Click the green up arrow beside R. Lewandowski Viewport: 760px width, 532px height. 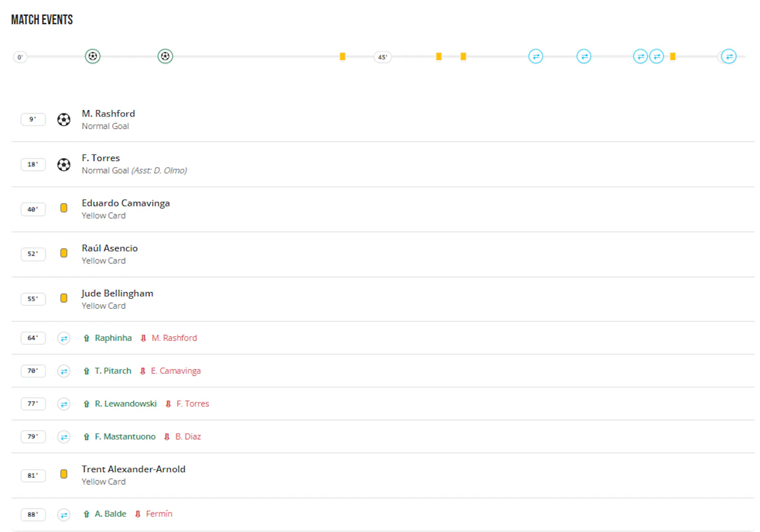(x=86, y=404)
